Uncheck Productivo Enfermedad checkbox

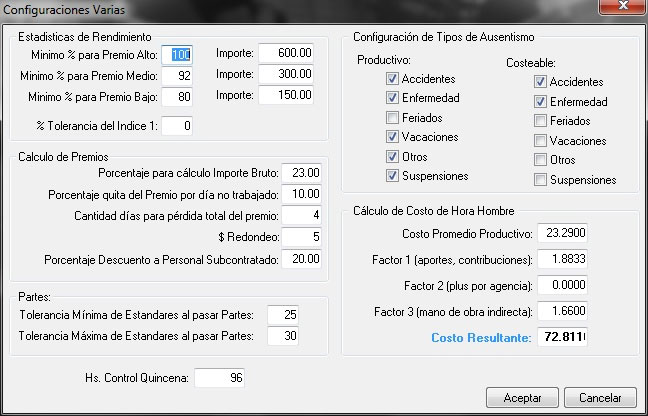[x=393, y=98]
